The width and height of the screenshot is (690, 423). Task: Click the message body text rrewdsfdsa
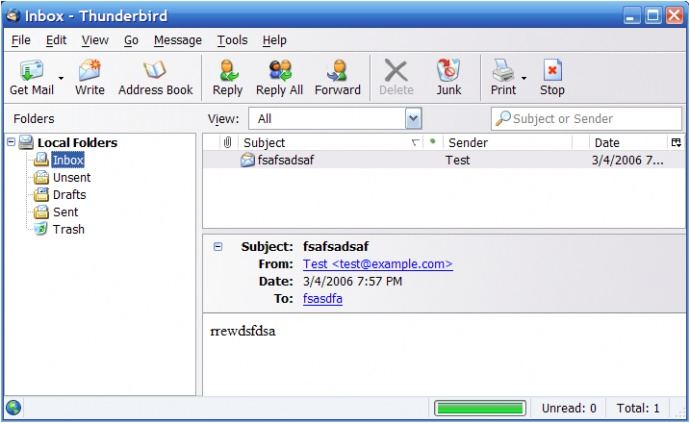(x=243, y=331)
